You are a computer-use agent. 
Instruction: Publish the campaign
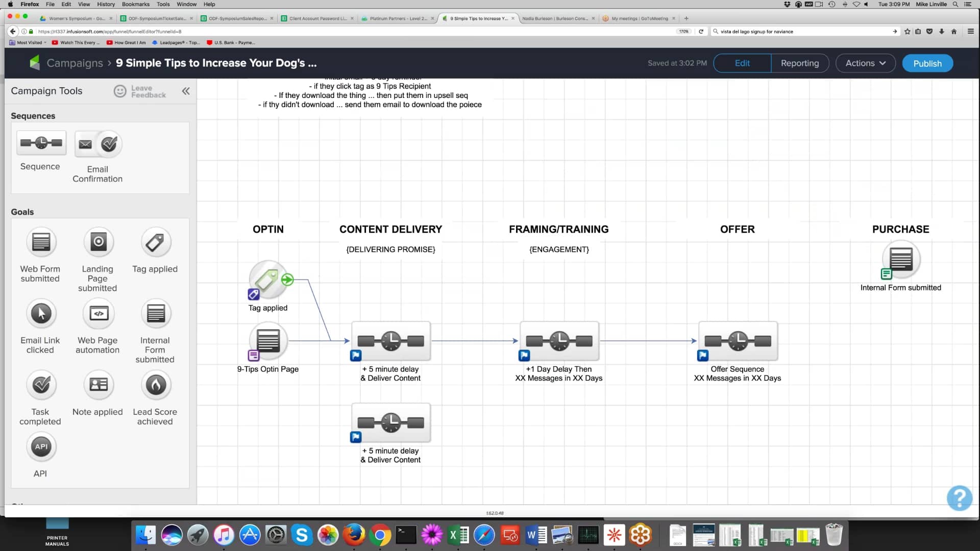tap(927, 63)
